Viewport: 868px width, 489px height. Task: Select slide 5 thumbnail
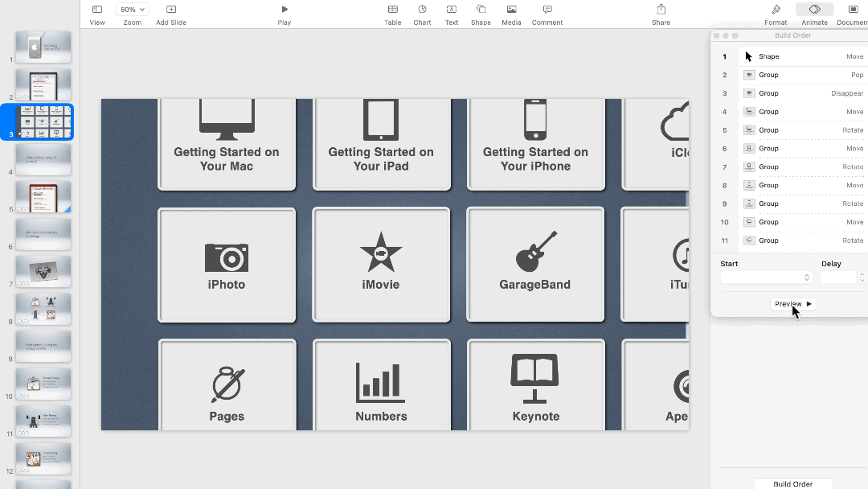(43, 196)
